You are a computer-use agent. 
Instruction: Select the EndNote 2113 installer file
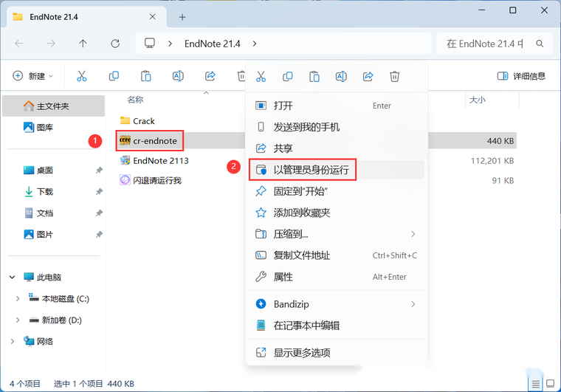[x=154, y=161]
